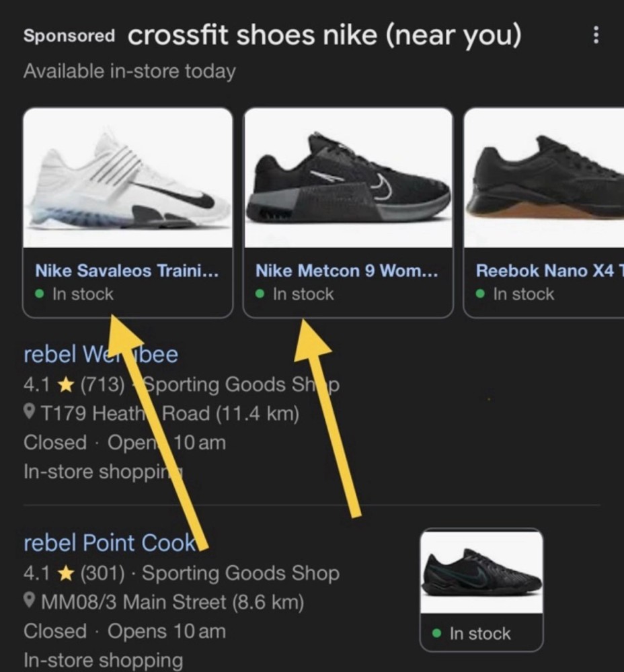624x672 pixels.
Task: Open the Nike Savaleos Training product link
Action: pos(126,271)
